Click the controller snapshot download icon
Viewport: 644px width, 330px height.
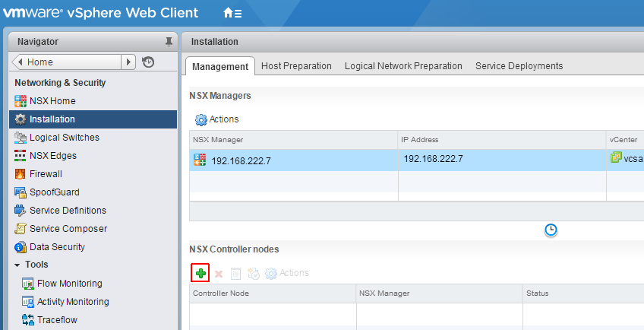tap(254, 274)
